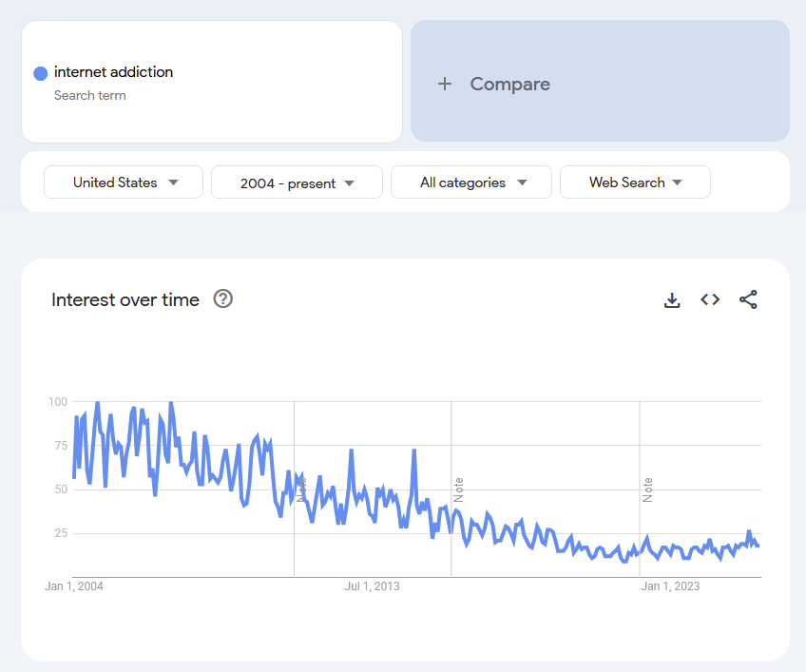Click the share icon on chart
This screenshot has height=672, width=806.
[x=748, y=300]
